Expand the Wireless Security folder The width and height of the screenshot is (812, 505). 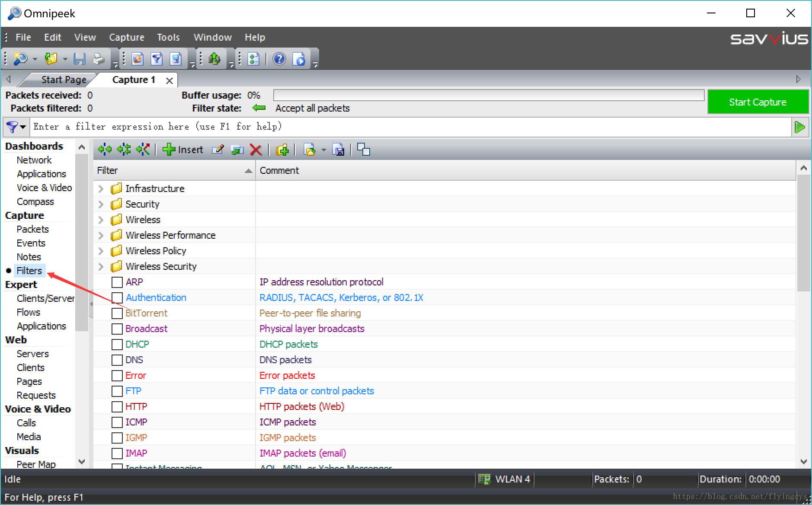coord(101,266)
